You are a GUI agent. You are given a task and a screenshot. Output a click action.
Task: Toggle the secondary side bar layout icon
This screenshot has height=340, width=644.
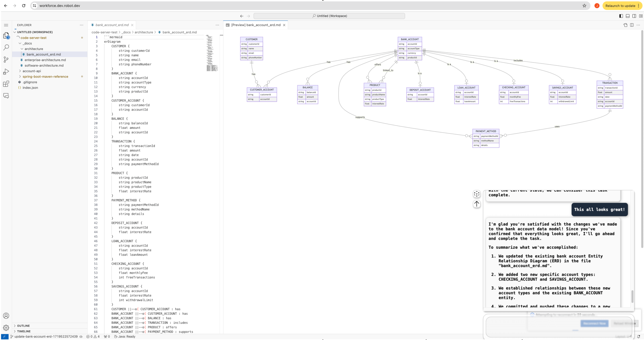tap(634, 16)
